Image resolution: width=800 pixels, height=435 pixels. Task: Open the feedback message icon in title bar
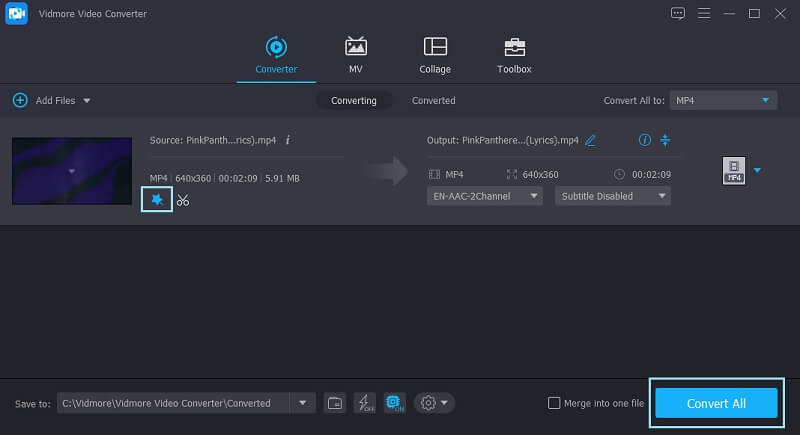click(679, 13)
